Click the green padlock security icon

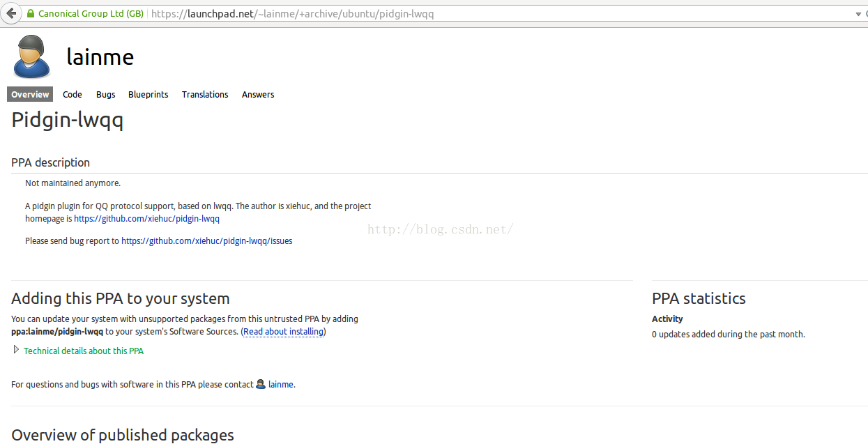tap(31, 14)
